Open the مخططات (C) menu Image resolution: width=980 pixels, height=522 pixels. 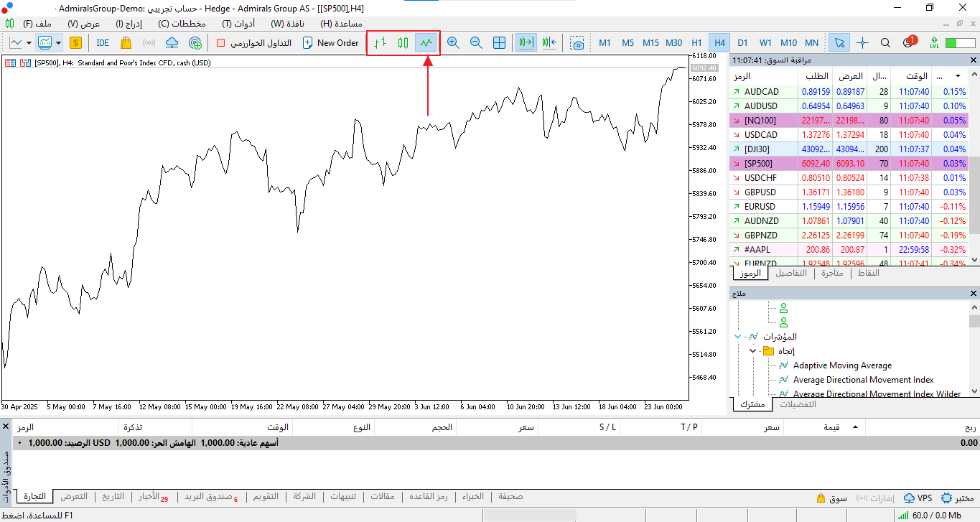point(182,24)
